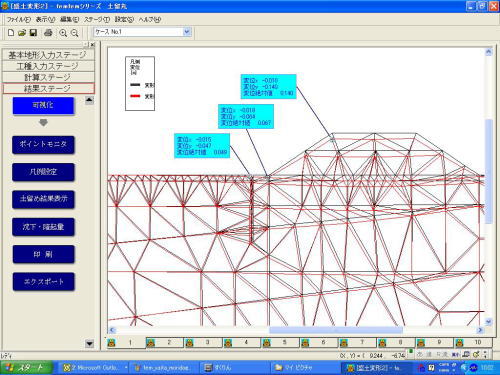Select step tab 8 at bottom
500x375 pixels.
coord(396,342)
